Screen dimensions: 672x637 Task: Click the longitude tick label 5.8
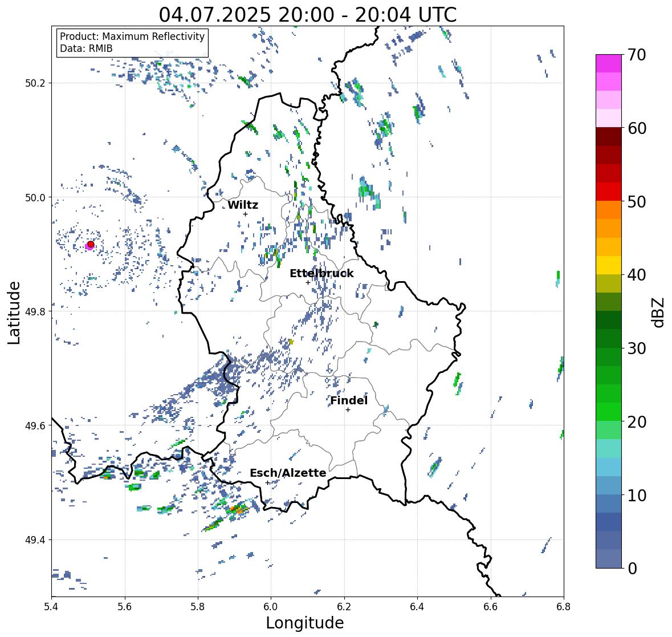coord(198,606)
